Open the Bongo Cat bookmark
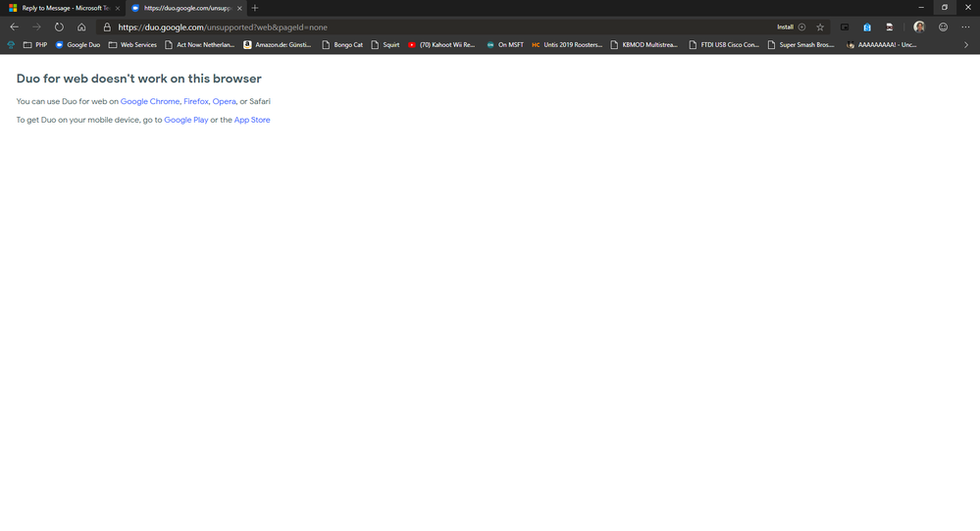Screen dimensions: 980x531 point(342,45)
